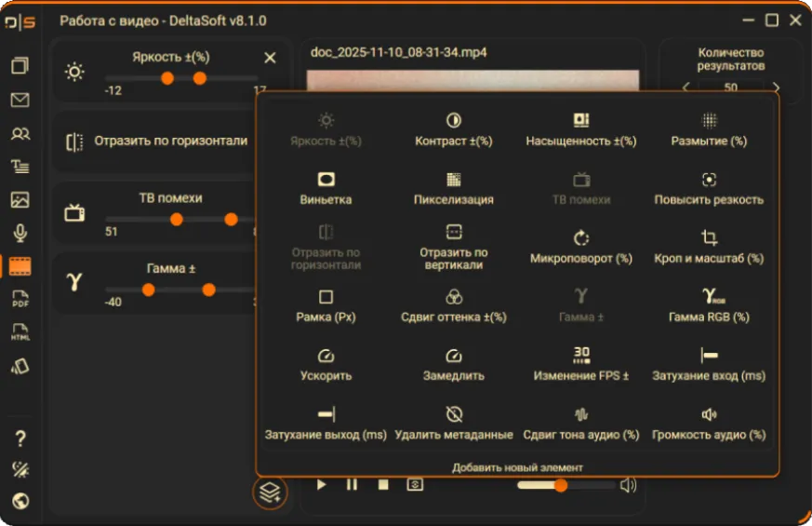Select the Сдвиг оттенка ±(%) effect
Image resolution: width=812 pixels, height=526 pixels.
(454, 306)
